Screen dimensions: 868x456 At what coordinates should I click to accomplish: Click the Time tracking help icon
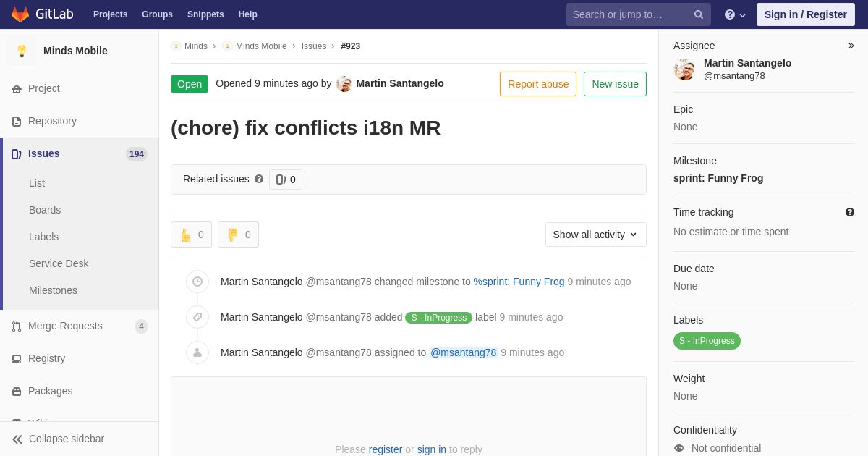(850, 212)
